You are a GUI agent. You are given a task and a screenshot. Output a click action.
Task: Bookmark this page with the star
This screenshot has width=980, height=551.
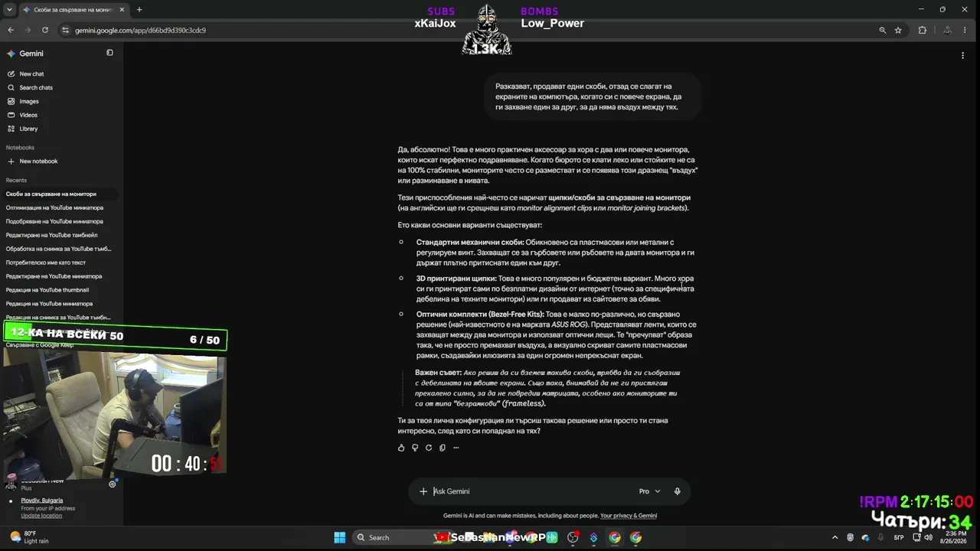(898, 30)
